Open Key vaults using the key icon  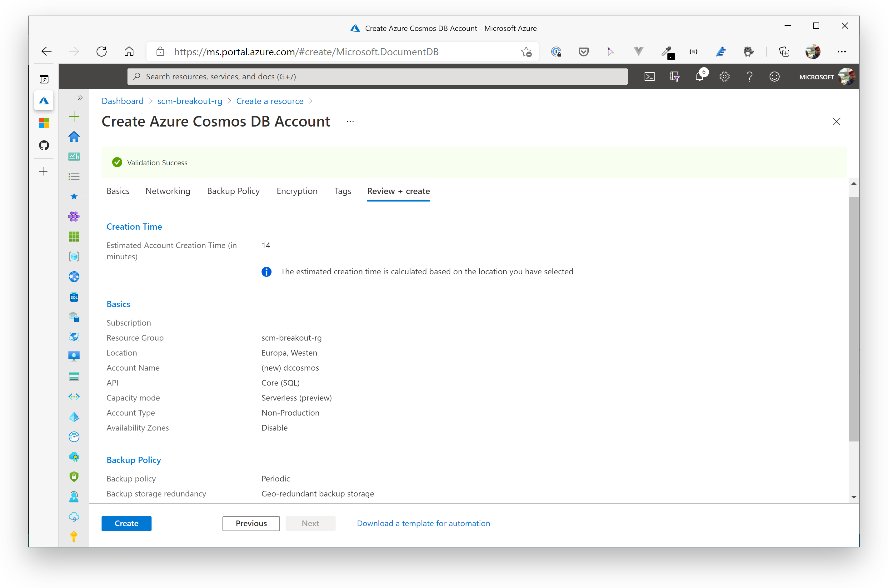click(74, 536)
